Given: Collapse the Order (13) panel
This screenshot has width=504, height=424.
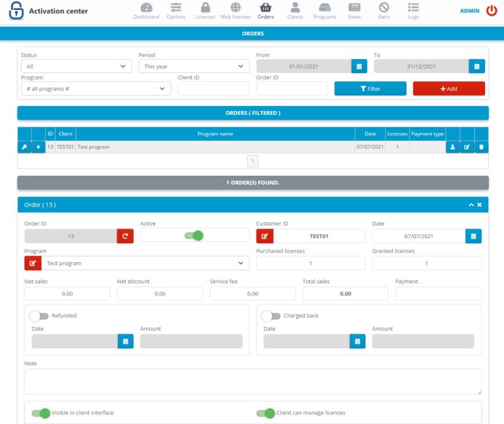Looking at the screenshot, I should point(471,205).
